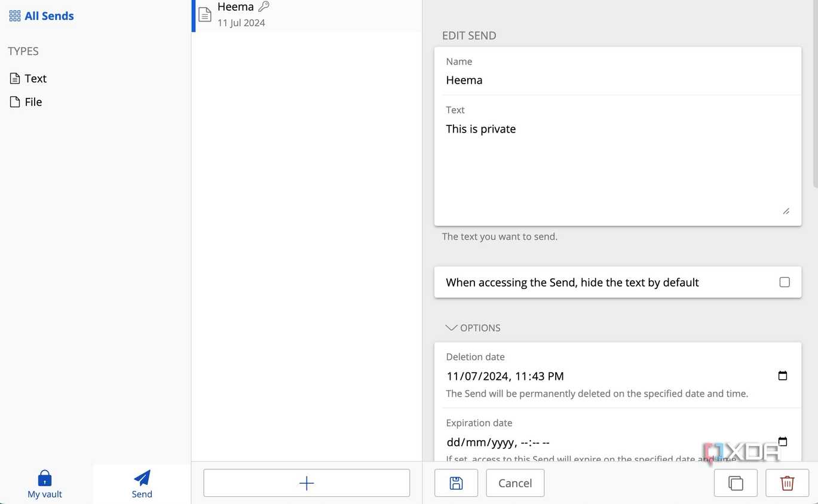
Task: Switch to the Send tab
Action: 142,484
